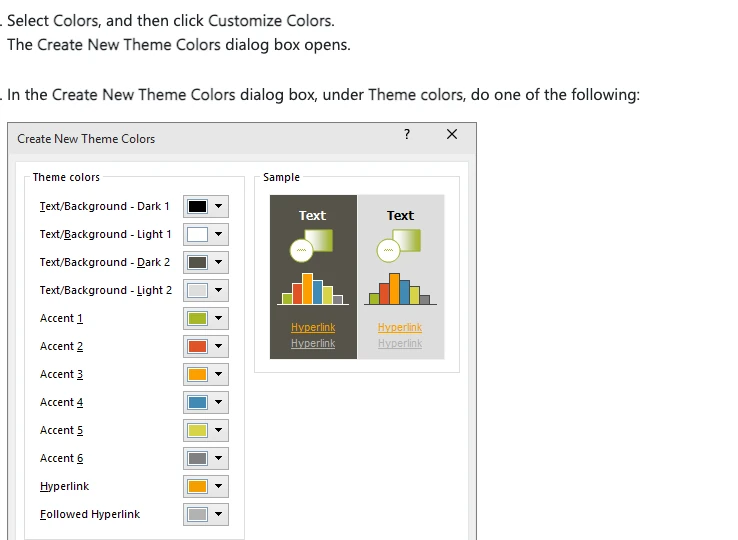Click the gray Accent 6 swatch
The height and width of the screenshot is (540, 738).
pyautogui.click(x=197, y=458)
